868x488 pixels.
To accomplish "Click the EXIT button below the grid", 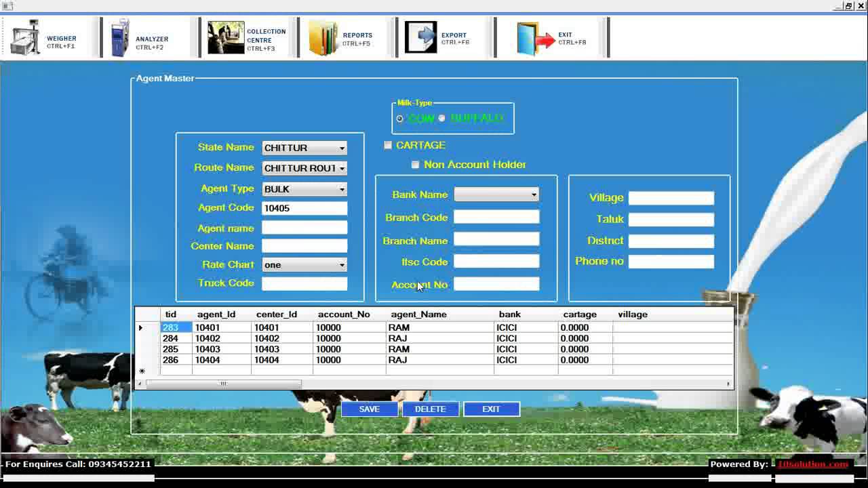I will [492, 409].
